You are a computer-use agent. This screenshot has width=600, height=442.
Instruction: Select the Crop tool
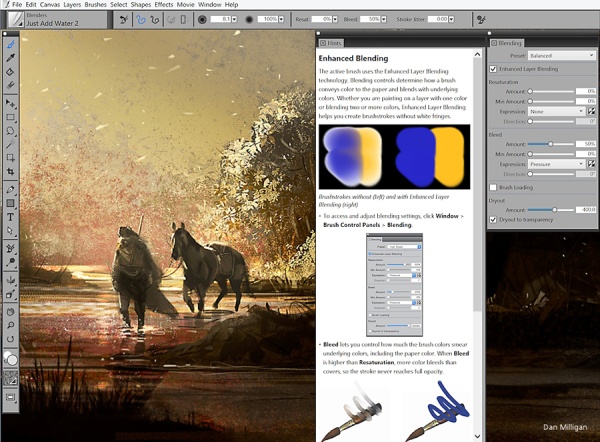tap(10, 171)
